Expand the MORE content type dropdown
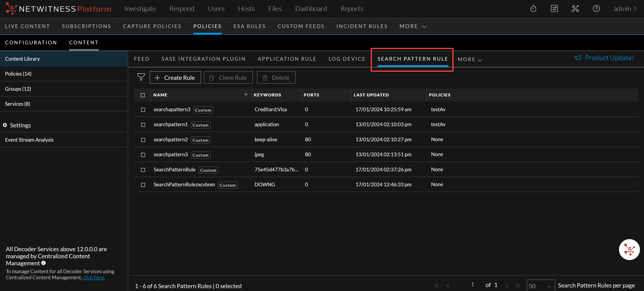This screenshot has height=291, width=644. click(x=469, y=59)
